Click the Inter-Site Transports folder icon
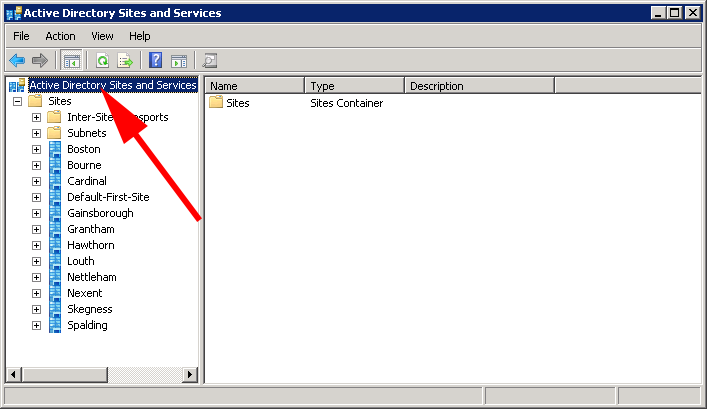 (54, 117)
